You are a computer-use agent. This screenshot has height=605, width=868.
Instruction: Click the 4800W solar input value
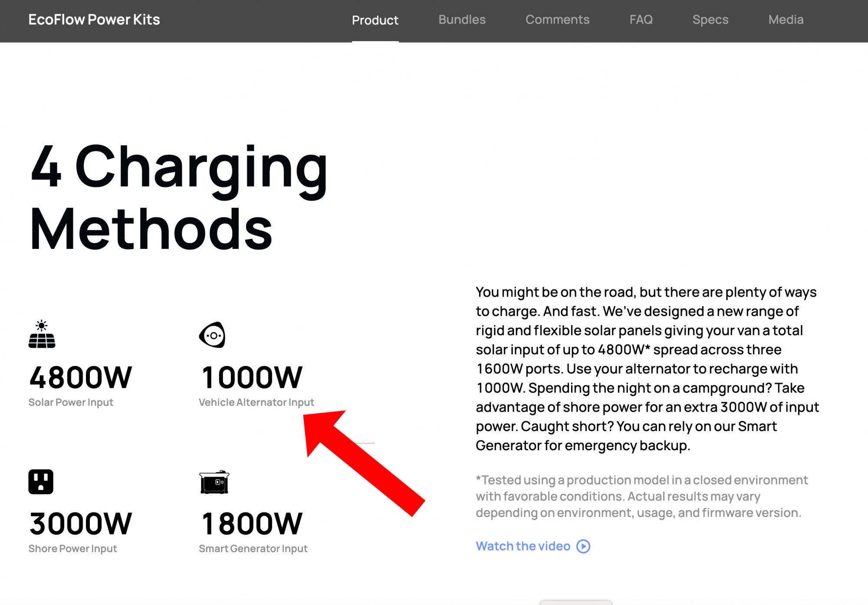[80, 377]
